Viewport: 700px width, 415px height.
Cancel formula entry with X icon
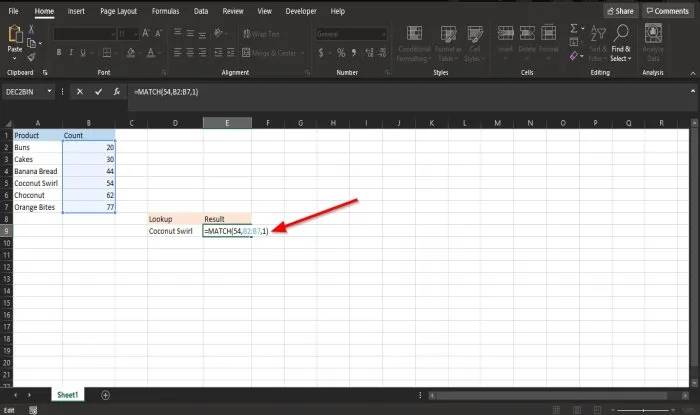coord(79,92)
